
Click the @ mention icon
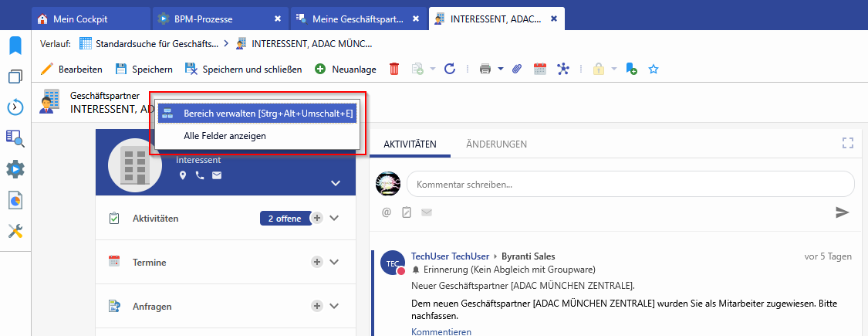tap(387, 212)
